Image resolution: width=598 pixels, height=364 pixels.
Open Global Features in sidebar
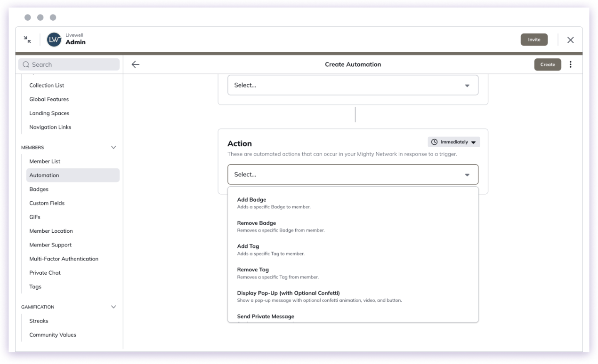click(49, 99)
